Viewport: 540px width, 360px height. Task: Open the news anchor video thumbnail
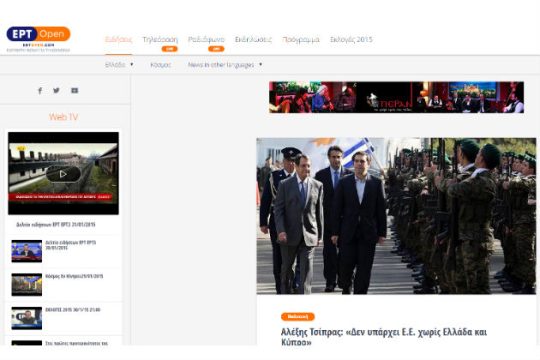point(27,251)
